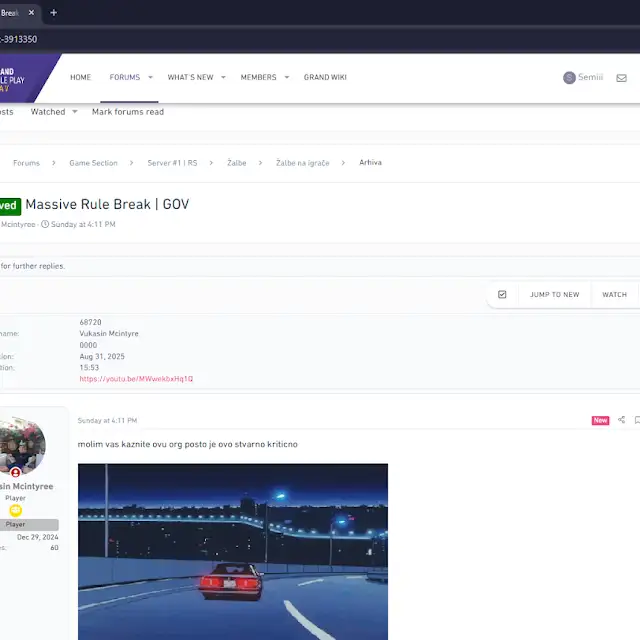
Task: Go to the Home menu item
Action: tap(80, 78)
